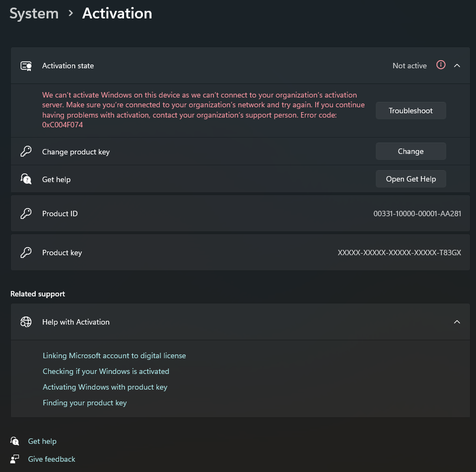
Task: Click the red info warning icon
Action: 441,65
